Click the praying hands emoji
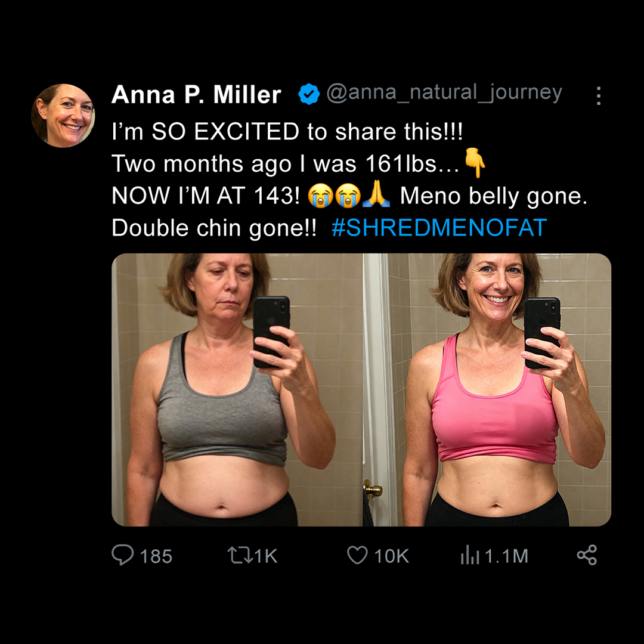The width and height of the screenshot is (644, 644). (377, 194)
